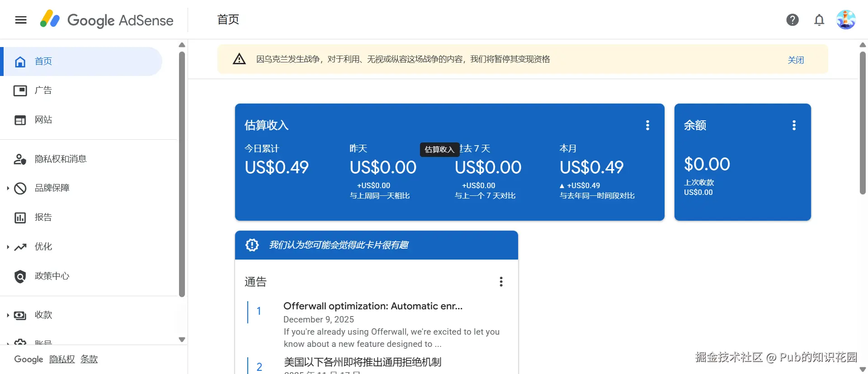Select 优化 in the sidebar
The image size is (868, 374).
(43, 247)
